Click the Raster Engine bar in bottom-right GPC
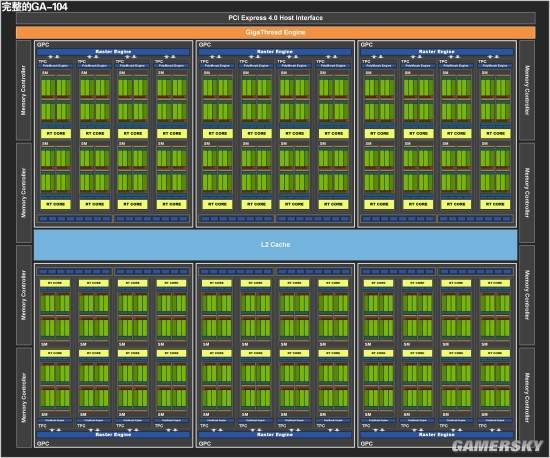Screen dimensions: 550x458 437,435
